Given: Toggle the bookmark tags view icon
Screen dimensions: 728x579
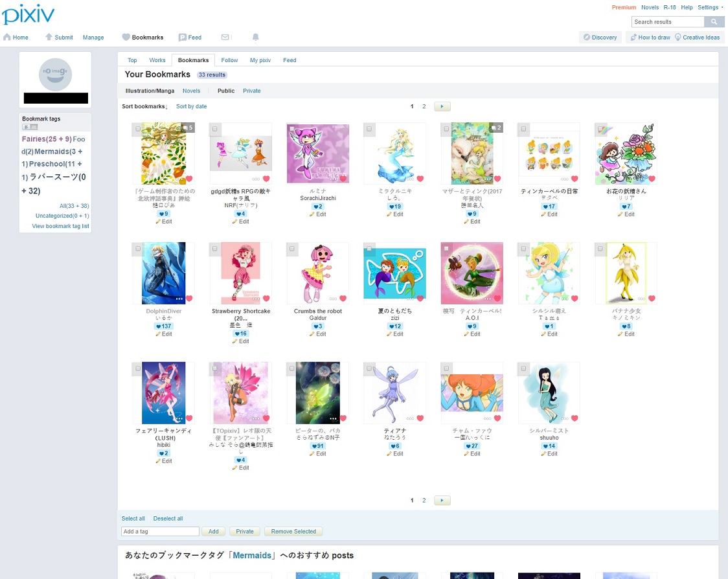Looking at the screenshot, I should click(x=30, y=127).
